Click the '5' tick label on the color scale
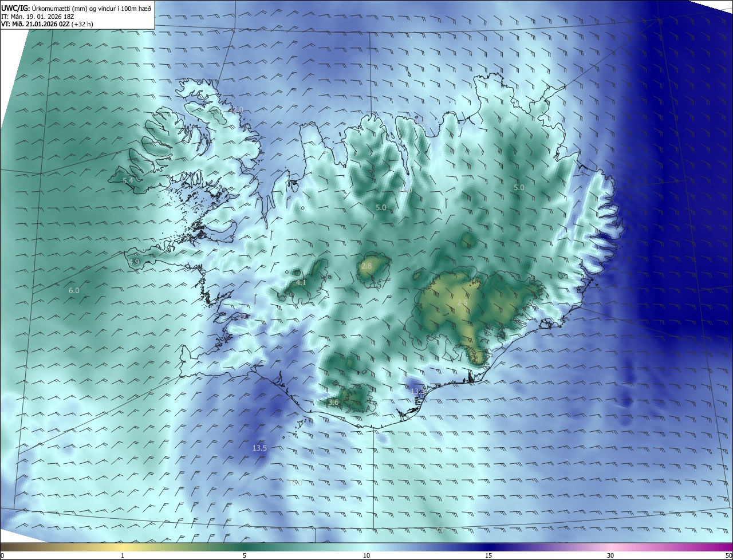Image resolution: width=733 pixels, height=560 pixels. [245, 555]
